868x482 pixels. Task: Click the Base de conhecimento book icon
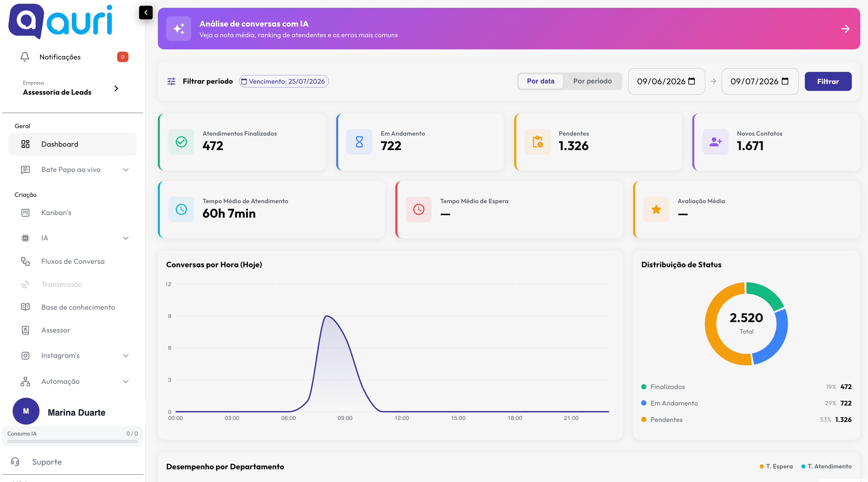click(25, 307)
